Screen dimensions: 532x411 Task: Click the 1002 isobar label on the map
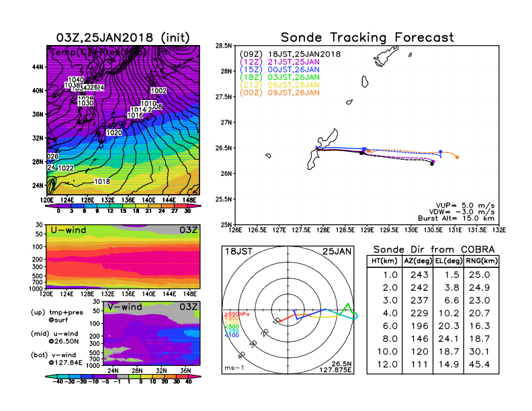tap(159, 91)
